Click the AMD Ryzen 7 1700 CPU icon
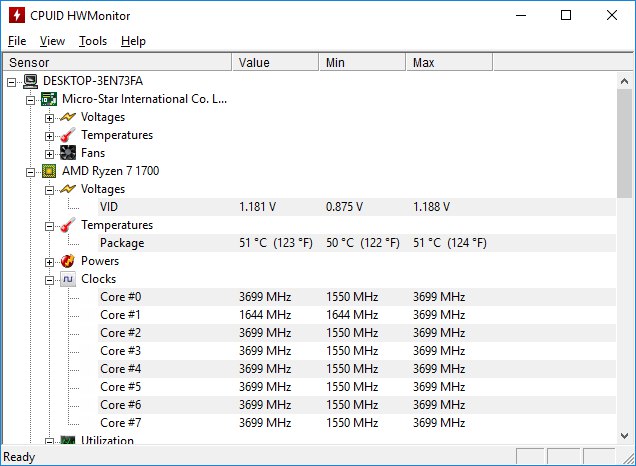Image resolution: width=636 pixels, height=466 pixels. tap(49, 171)
